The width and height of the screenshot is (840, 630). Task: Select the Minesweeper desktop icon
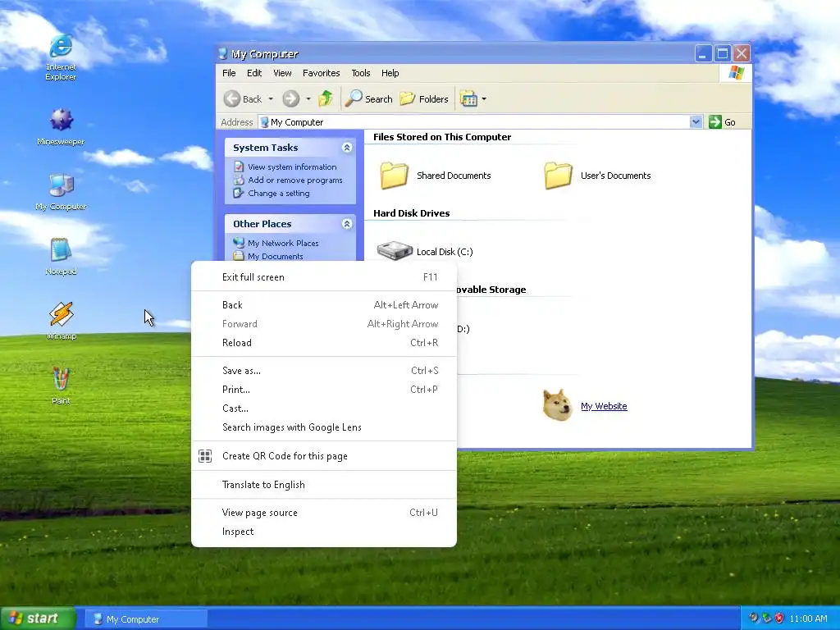(x=61, y=126)
